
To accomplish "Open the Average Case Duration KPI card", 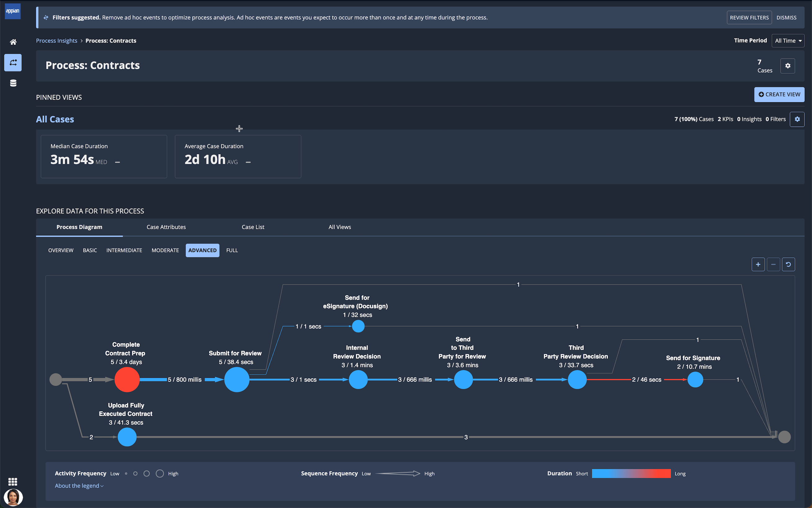I will tap(238, 156).
